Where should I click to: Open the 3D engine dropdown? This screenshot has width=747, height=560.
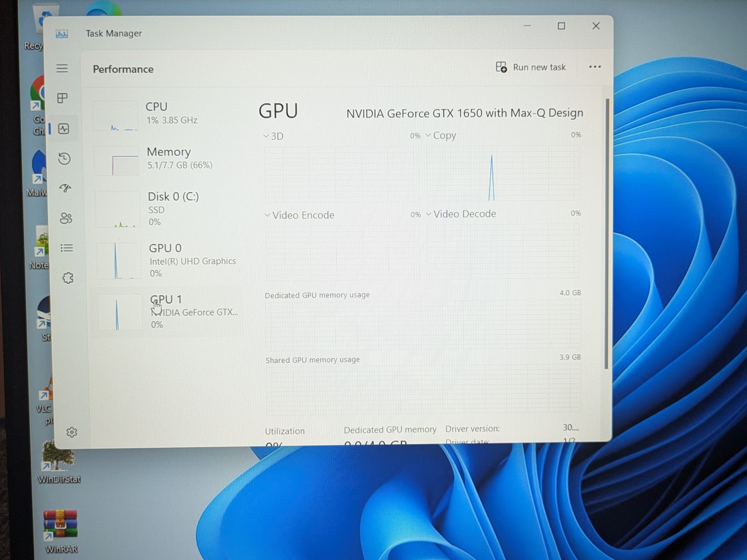pos(274,136)
